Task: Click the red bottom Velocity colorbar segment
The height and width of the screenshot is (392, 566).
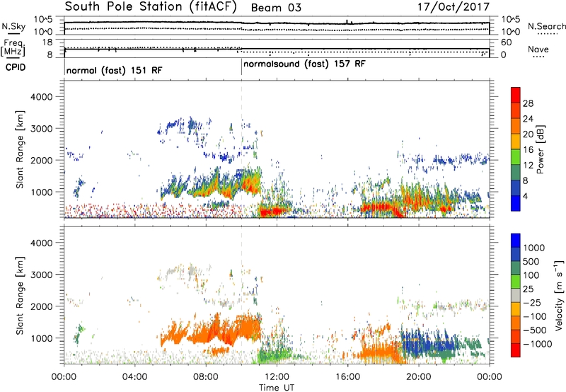Action: 516,350
